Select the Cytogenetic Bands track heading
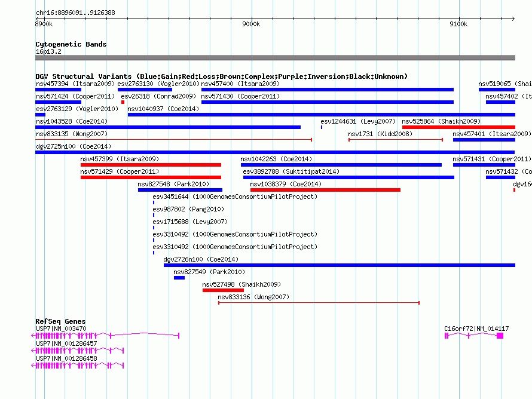532x399 pixels. pos(71,44)
